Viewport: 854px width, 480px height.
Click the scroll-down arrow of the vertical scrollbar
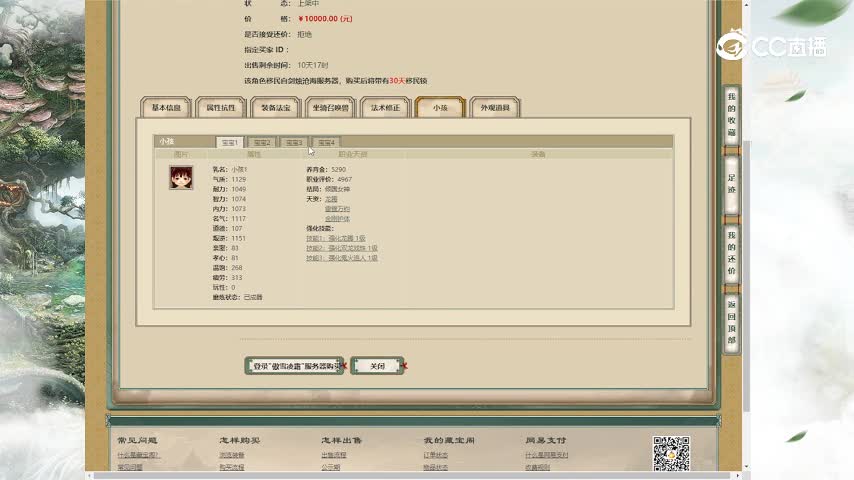(x=746, y=467)
